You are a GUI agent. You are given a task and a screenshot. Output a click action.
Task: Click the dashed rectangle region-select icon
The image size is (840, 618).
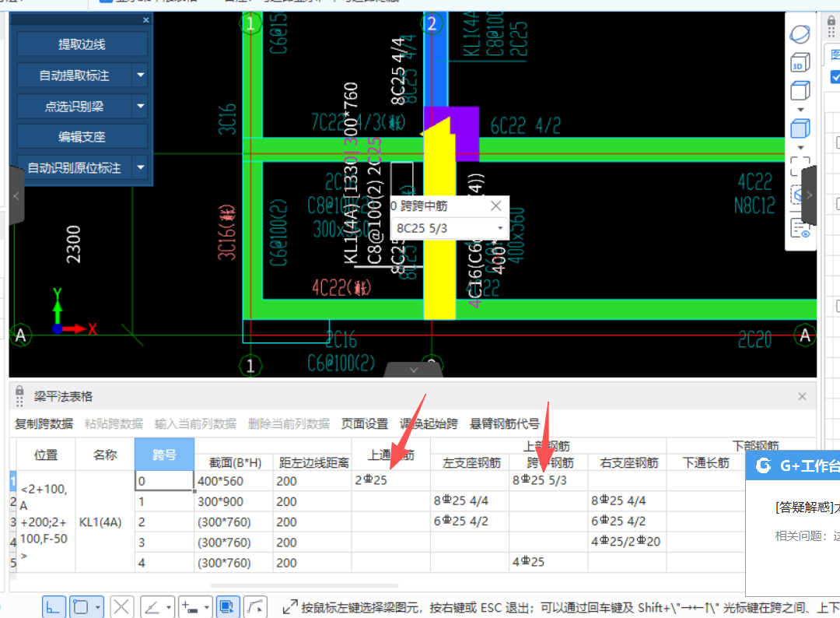click(x=800, y=166)
